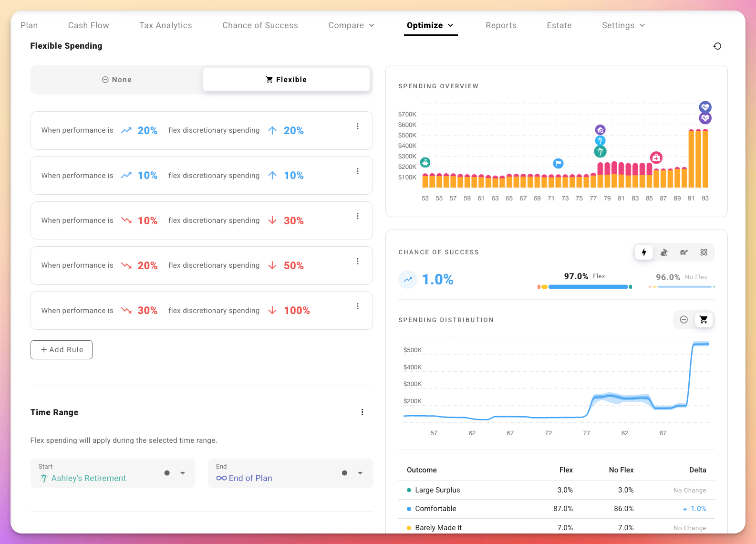Image resolution: width=756 pixels, height=544 pixels.
Task: Switch to the Cash Flow tab
Action: coord(88,25)
